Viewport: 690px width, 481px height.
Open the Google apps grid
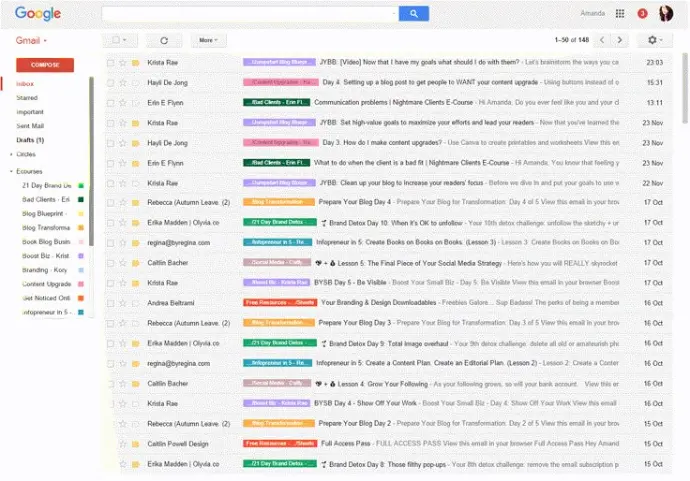point(620,14)
